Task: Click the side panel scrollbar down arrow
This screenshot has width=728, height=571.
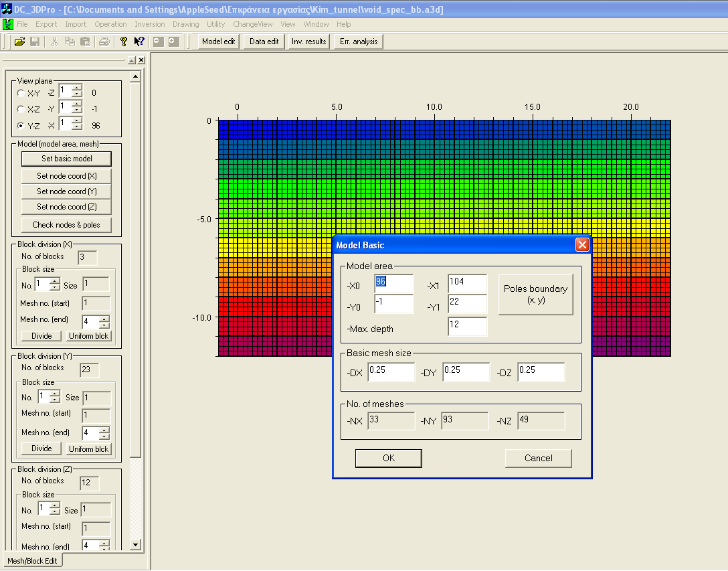Action: [135, 544]
